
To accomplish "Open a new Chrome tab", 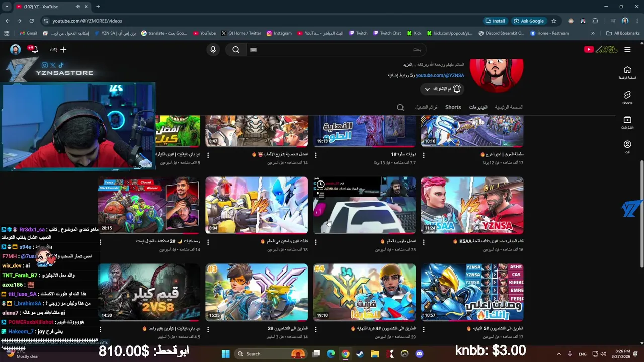I will [98, 7].
